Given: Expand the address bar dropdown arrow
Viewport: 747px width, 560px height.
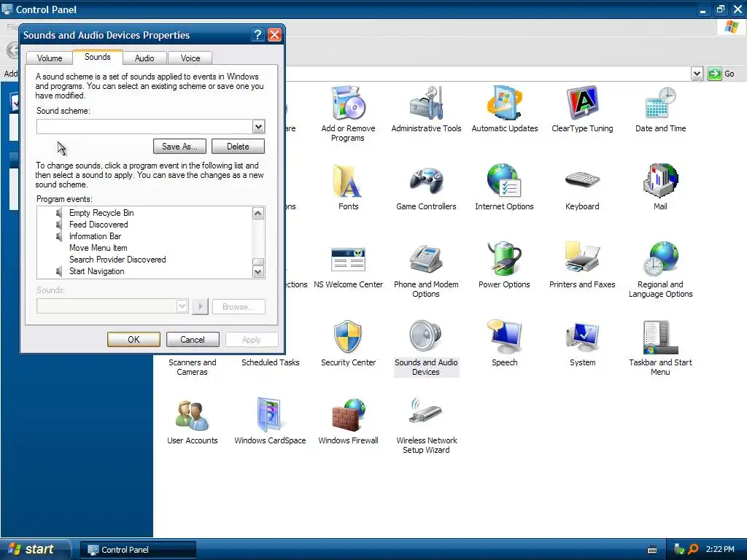Looking at the screenshot, I should point(697,74).
